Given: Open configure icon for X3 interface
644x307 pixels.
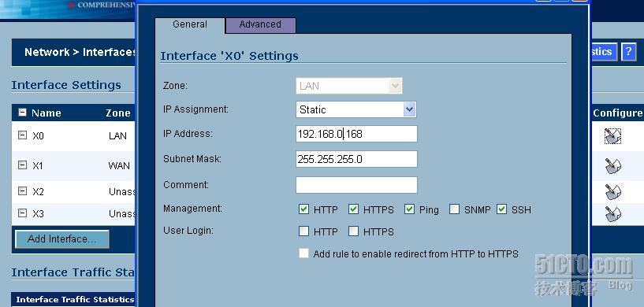Looking at the screenshot, I should pos(612,214).
